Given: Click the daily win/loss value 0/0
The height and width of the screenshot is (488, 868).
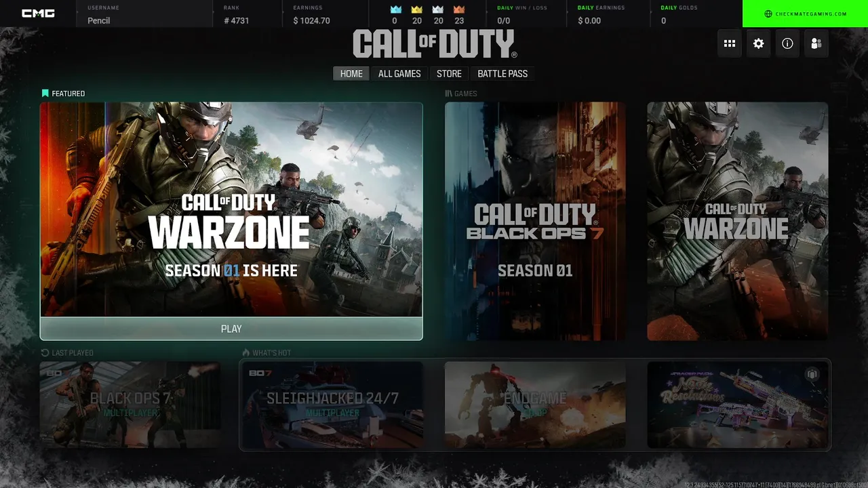Looking at the screenshot, I should tap(504, 20).
